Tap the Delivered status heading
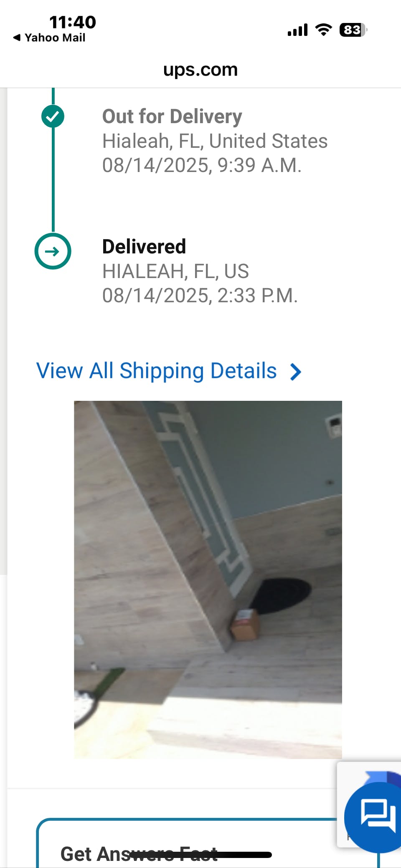 (x=144, y=246)
